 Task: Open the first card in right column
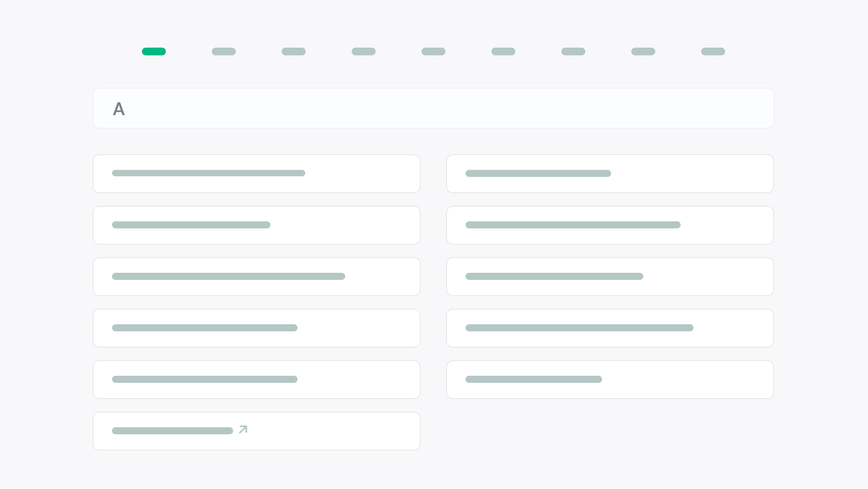[610, 174]
